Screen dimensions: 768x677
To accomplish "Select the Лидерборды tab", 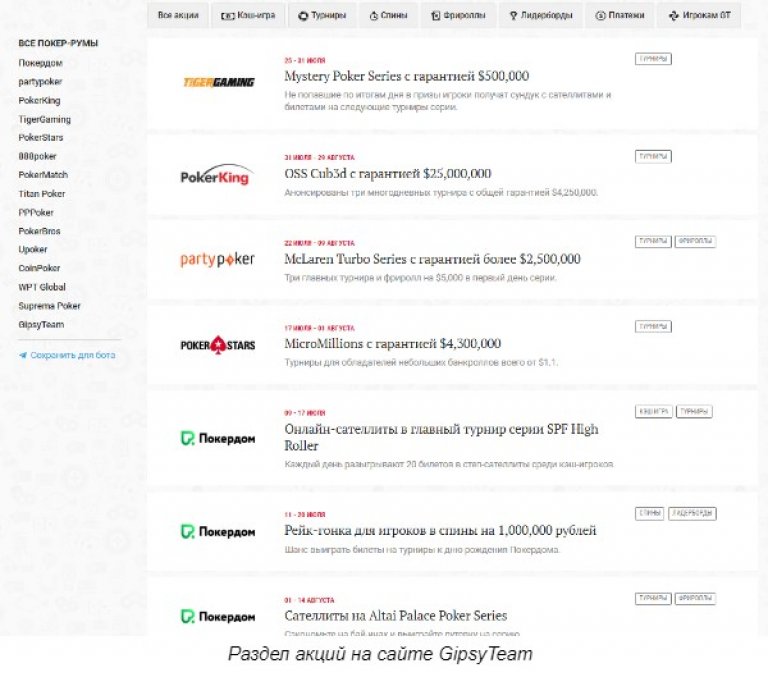I will (541, 15).
